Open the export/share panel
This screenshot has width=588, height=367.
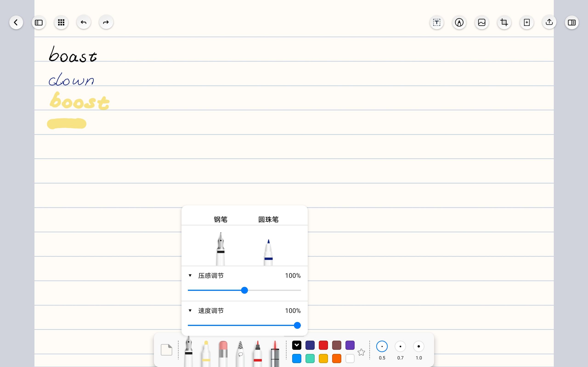(549, 22)
